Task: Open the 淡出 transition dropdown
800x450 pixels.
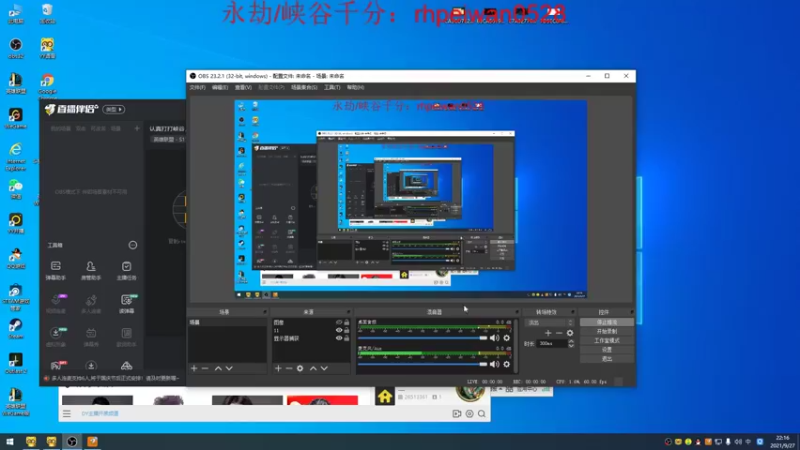Action: click(550, 322)
